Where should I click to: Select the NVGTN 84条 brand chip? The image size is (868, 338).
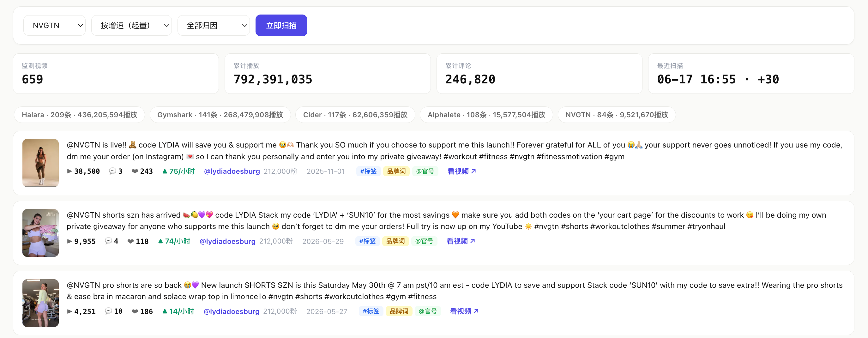tap(617, 115)
